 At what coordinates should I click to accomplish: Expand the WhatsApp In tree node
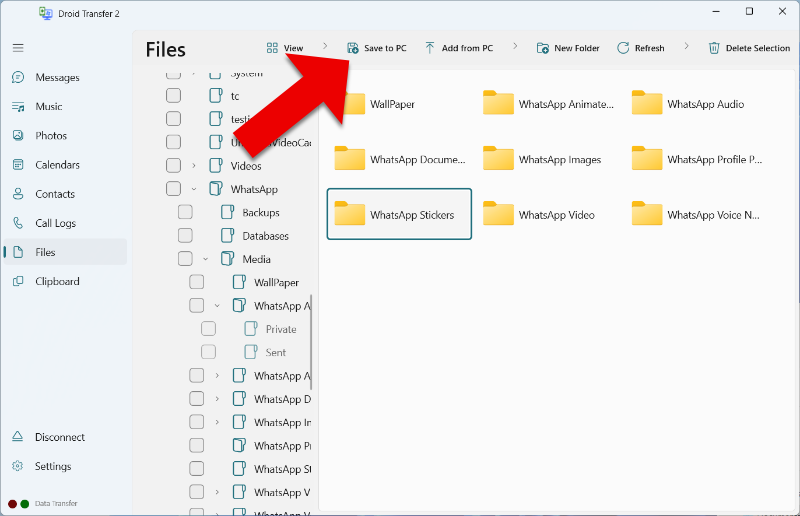click(217, 422)
